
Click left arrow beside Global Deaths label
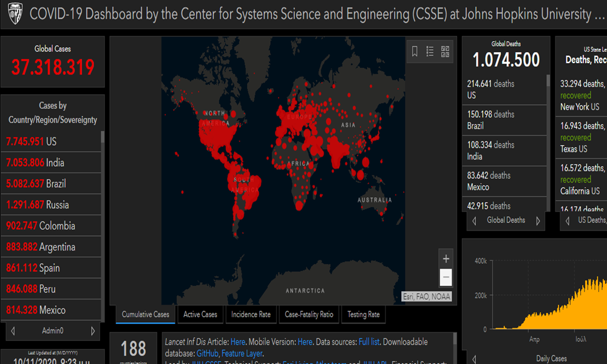[x=474, y=221]
